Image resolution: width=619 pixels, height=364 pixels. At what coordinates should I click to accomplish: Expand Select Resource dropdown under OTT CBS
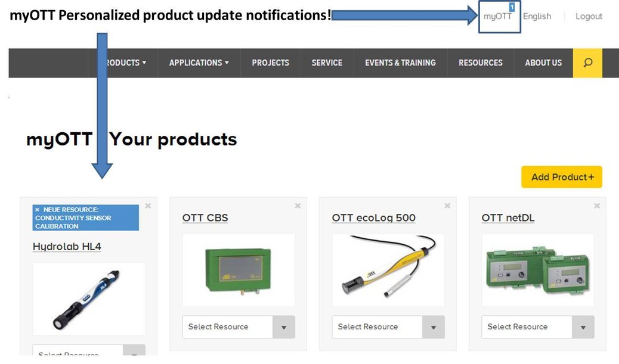click(x=284, y=327)
